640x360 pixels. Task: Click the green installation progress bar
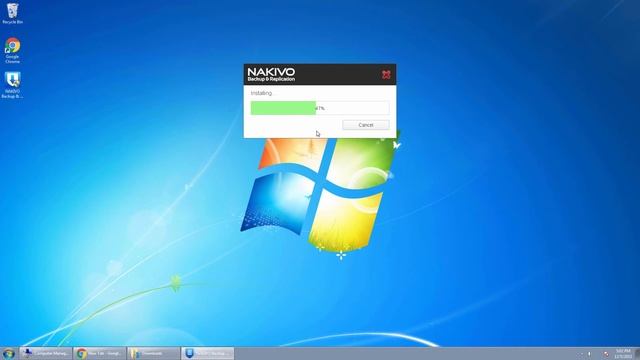pos(320,108)
